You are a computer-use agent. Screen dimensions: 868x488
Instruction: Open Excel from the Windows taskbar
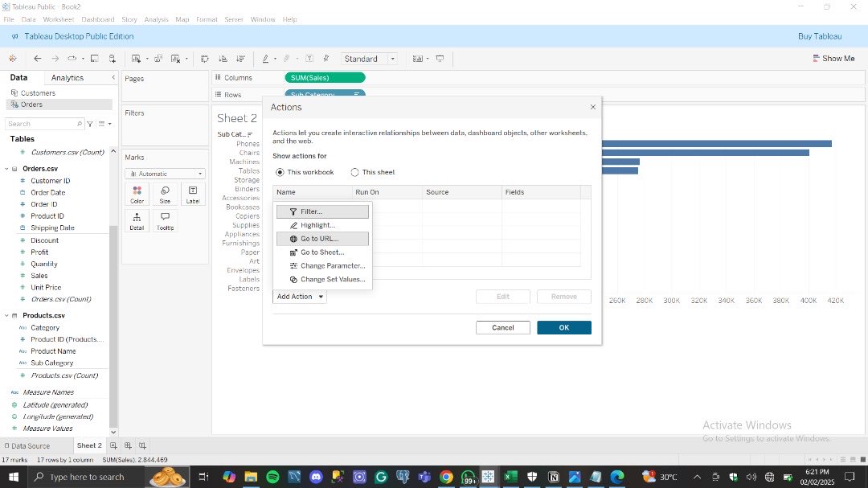click(x=510, y=477)
